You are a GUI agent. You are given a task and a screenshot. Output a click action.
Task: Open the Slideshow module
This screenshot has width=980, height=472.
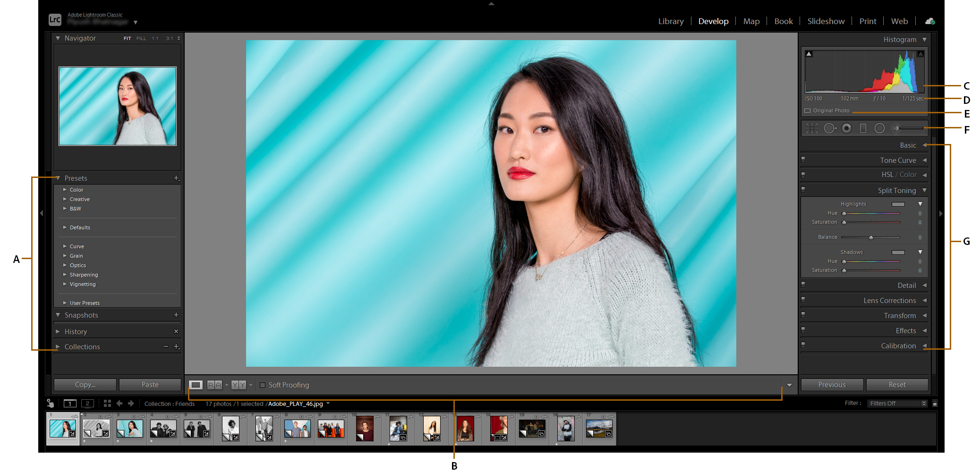click(826, 21)
